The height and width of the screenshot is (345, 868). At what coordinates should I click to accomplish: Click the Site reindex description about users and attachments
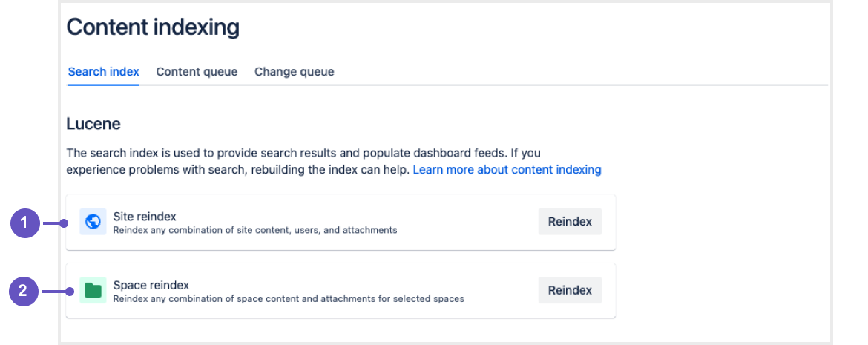click(254, 230)
